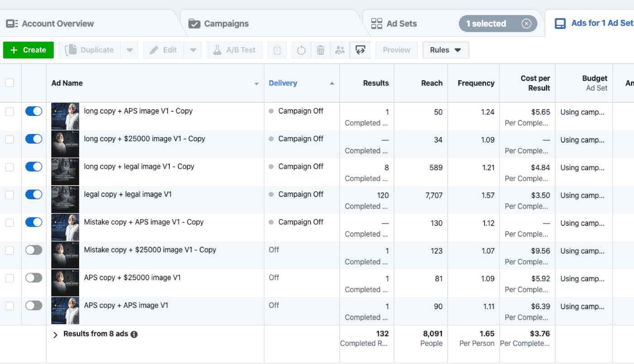Turn on 'APS copy + APS image V1' toggle
This screenshot has width=634, height=364.
pyautogui.click(x=34, y=306)
